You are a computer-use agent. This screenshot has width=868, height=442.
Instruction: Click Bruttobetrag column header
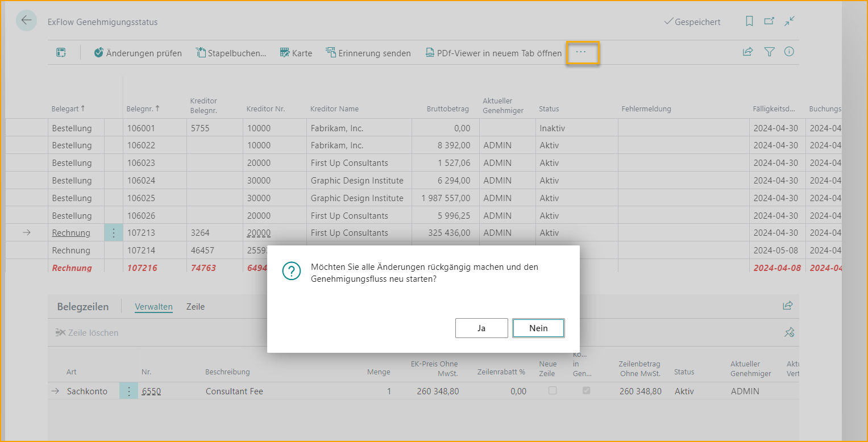[x=448, y=109]
